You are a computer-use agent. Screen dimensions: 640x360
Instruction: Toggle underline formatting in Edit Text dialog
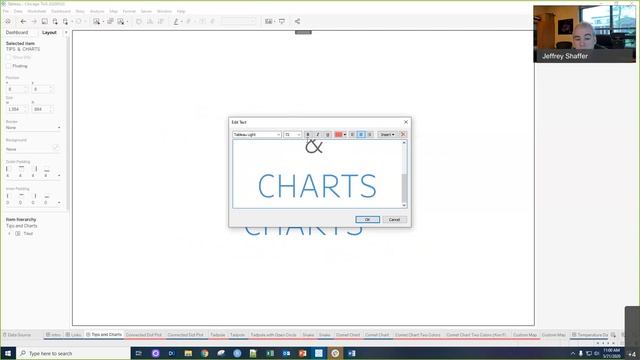tap(327, 134)
